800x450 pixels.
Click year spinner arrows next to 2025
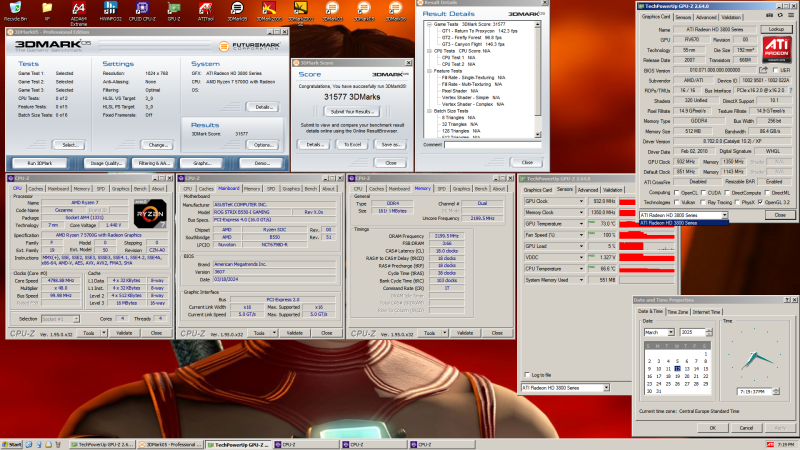pos(709,332)
